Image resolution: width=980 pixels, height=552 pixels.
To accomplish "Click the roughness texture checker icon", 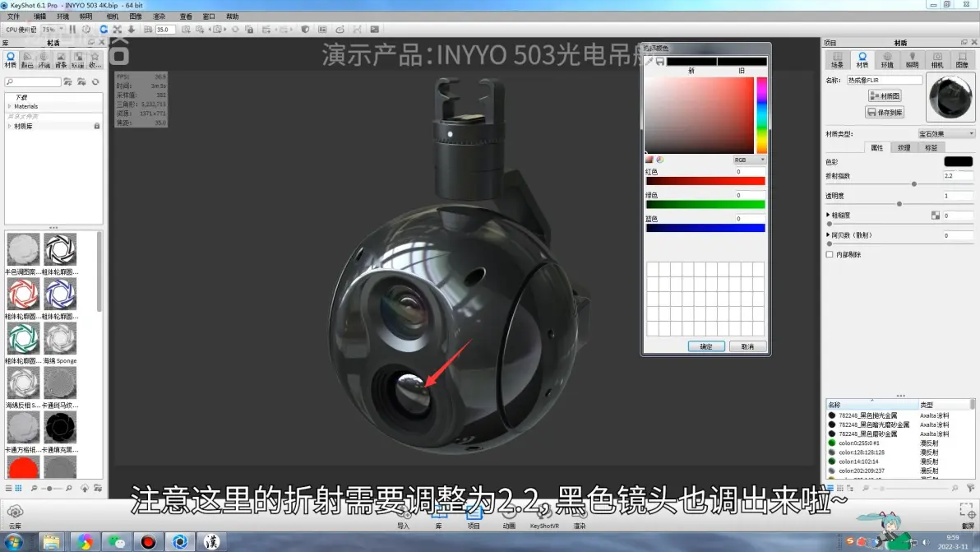I will (x=936, y=215).
